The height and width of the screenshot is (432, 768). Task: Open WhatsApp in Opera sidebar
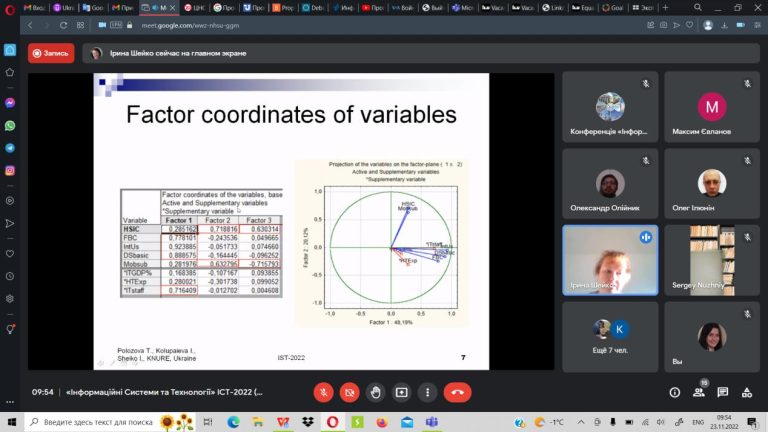coord(10,126)
